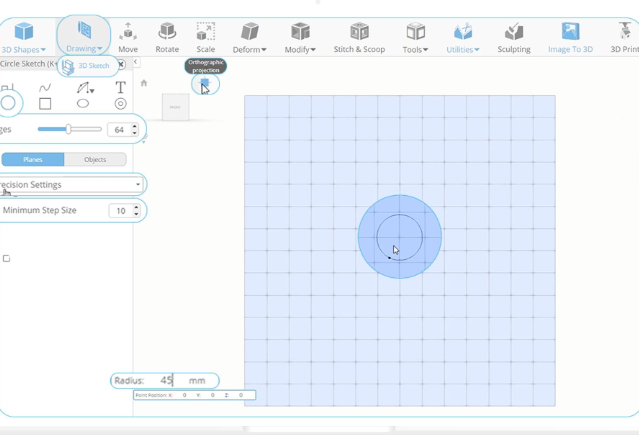Select the Circle sketch tool

(8, 103)
